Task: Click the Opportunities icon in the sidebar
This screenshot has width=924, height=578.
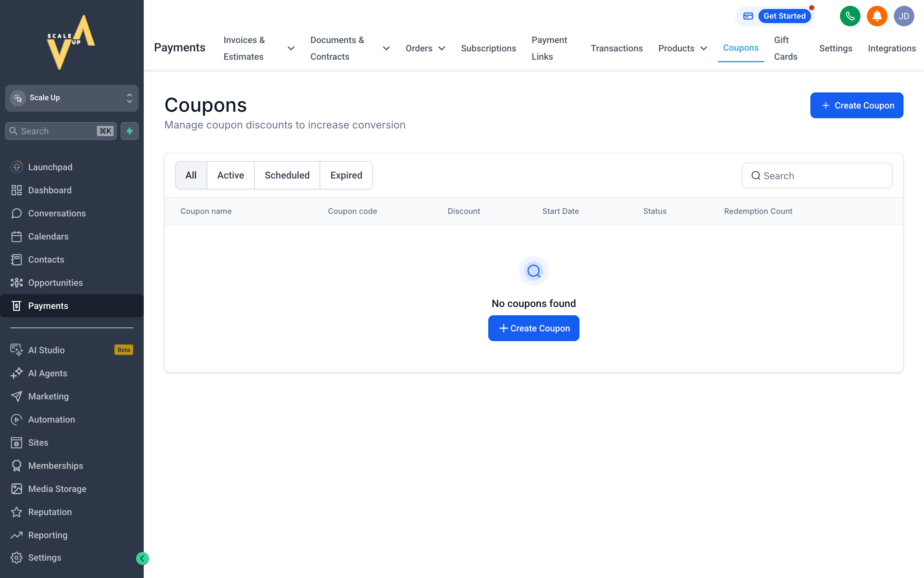Action: 16,283
